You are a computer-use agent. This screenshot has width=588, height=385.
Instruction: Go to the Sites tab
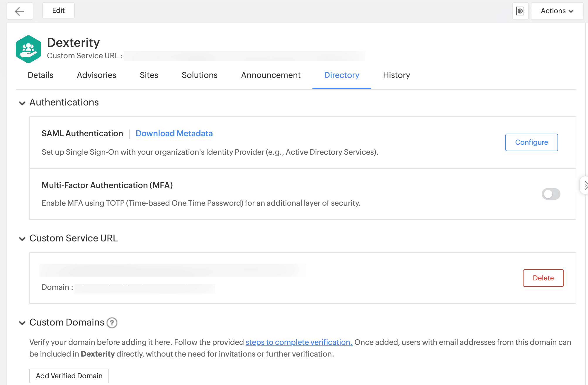[x=149, y=75]
